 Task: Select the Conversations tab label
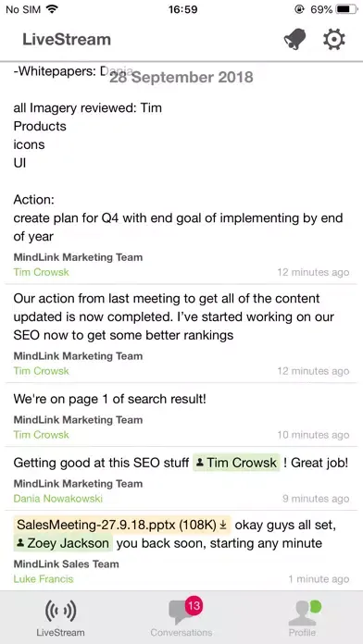(x=181, y=633)
